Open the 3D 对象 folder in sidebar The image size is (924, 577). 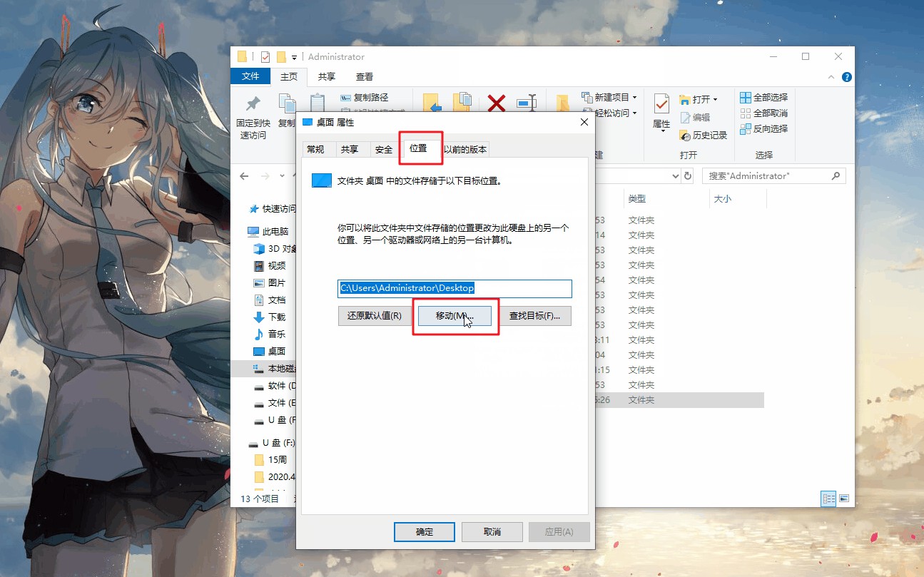275,249
